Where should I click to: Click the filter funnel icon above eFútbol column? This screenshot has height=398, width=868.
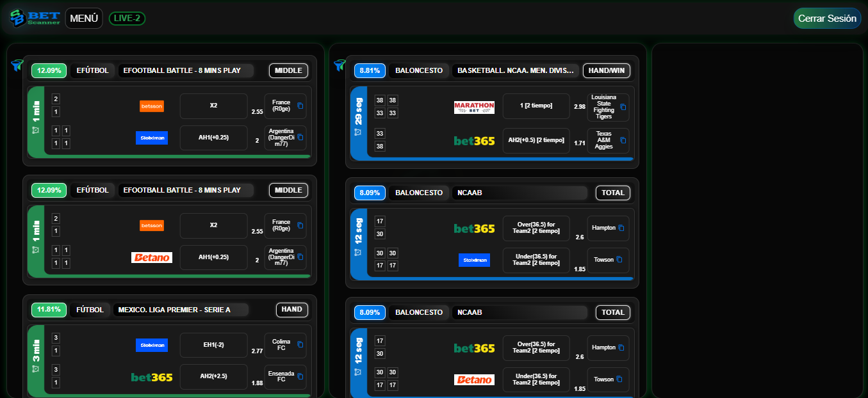(x=16, y=66)
